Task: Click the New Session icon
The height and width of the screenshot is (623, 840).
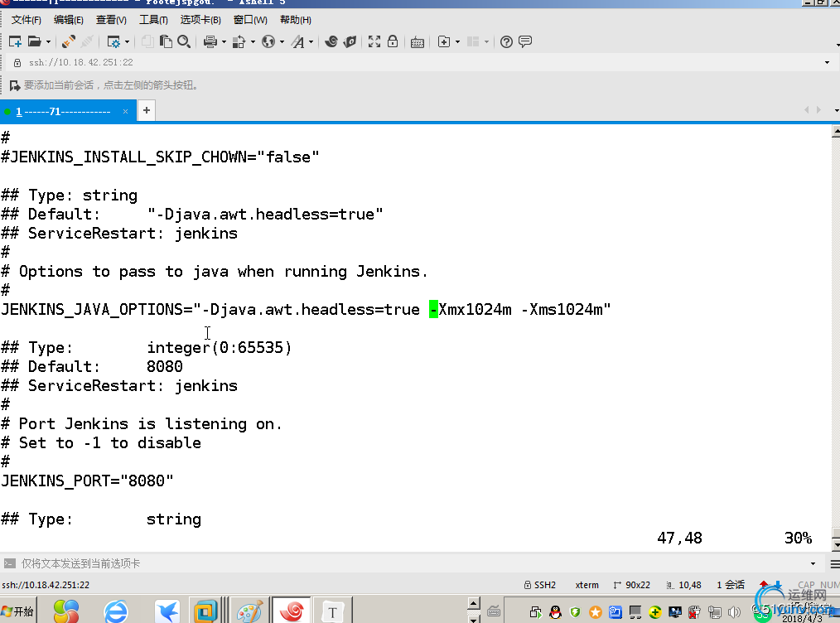Action: [15, 41]
